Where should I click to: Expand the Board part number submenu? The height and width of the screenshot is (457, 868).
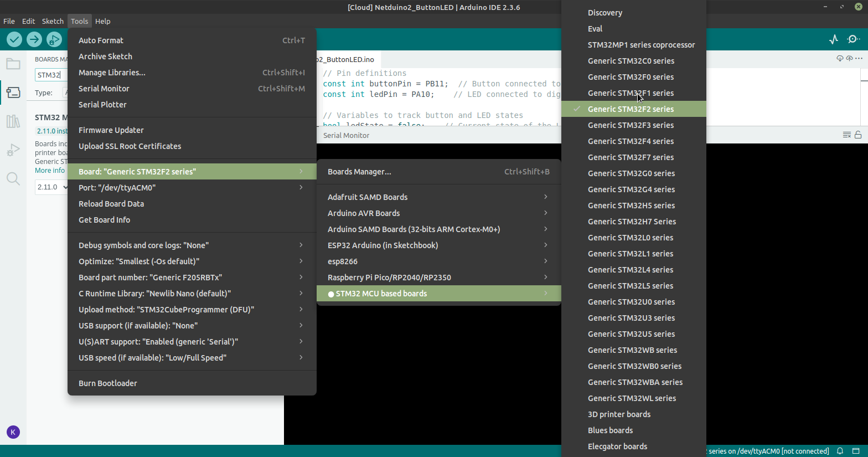192,278
